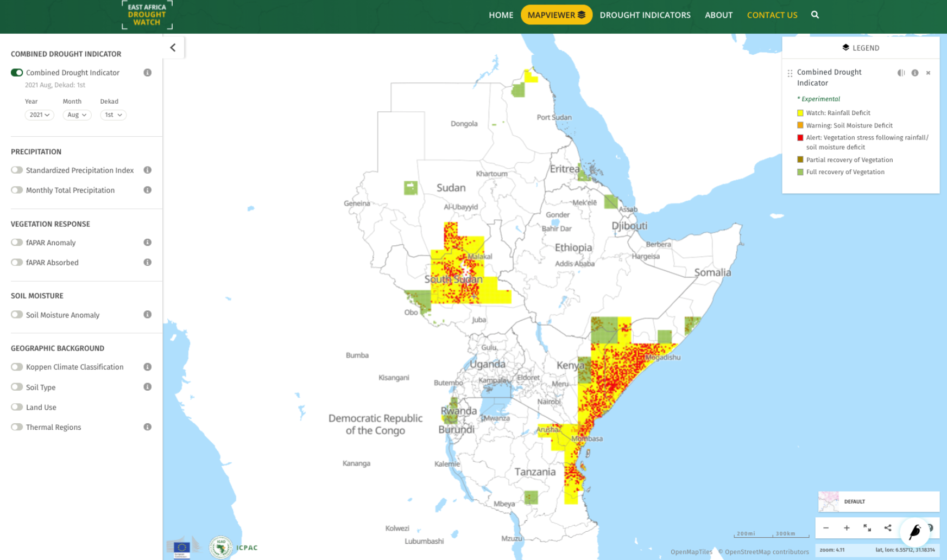Open the DROUGHT INDICATORS menu item
The image size is (947, 560).
645,15
